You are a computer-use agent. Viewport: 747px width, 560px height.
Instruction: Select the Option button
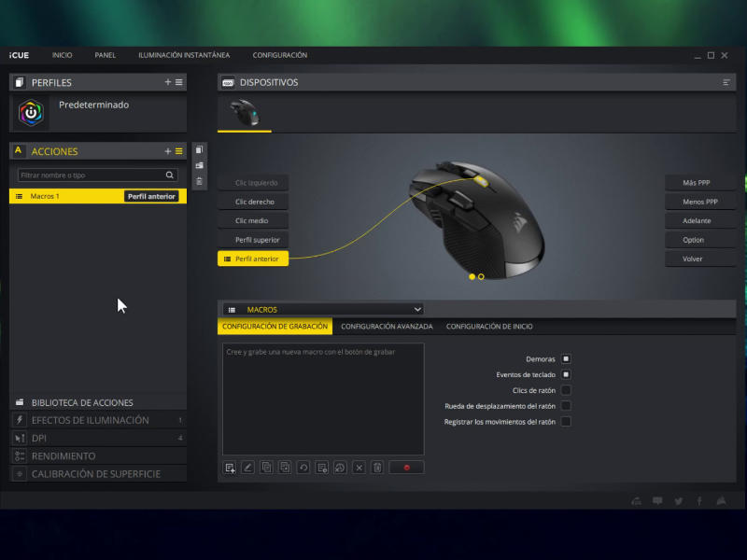click(700, 240)
